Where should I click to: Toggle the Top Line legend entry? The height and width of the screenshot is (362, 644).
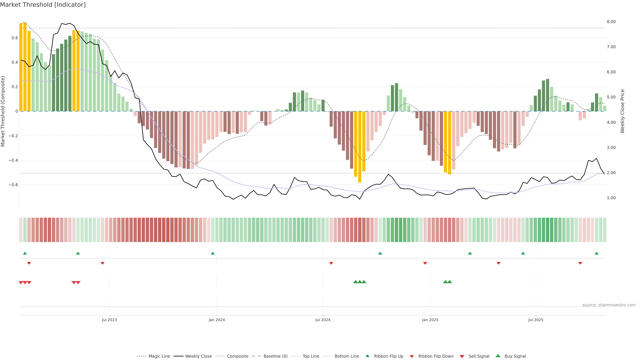[x=311, y=356]
